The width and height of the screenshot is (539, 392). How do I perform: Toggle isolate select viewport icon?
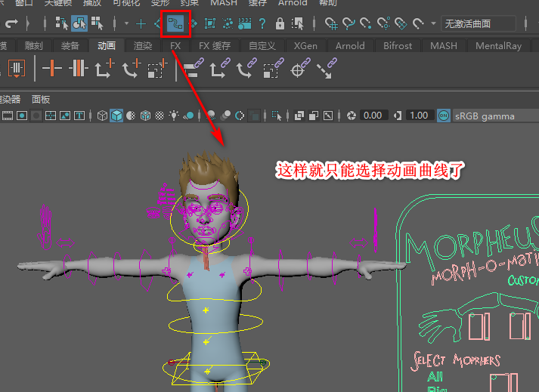277,116
